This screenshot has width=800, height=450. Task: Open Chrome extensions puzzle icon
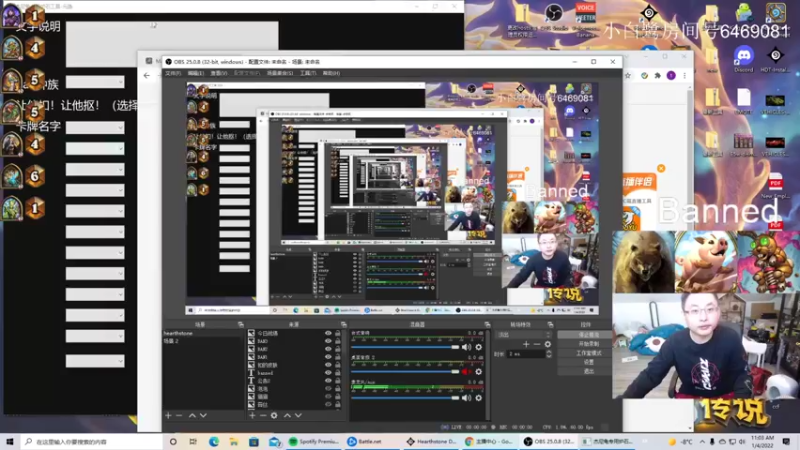tap(658, 76)
